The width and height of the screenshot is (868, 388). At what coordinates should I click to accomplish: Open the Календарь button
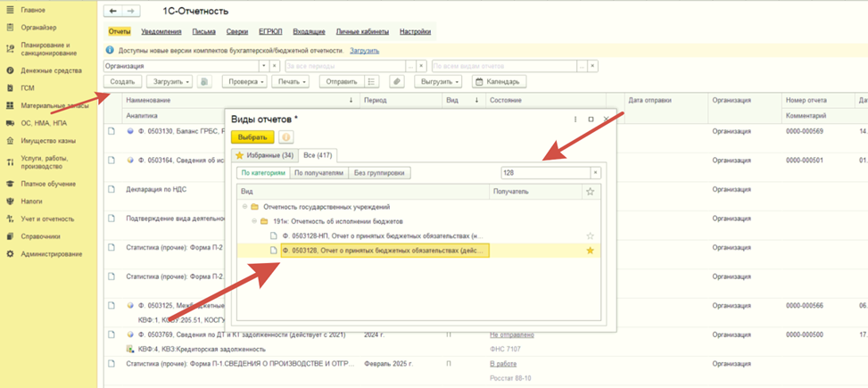point(499,81)
